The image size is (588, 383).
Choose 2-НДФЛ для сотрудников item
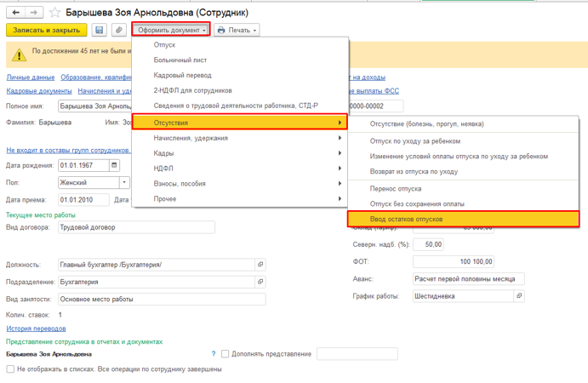[239, 90]
